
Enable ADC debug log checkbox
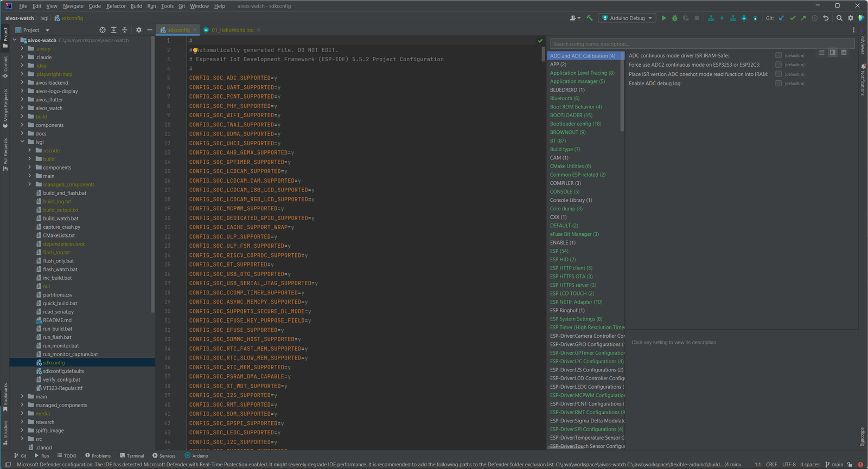click(778, 83)
